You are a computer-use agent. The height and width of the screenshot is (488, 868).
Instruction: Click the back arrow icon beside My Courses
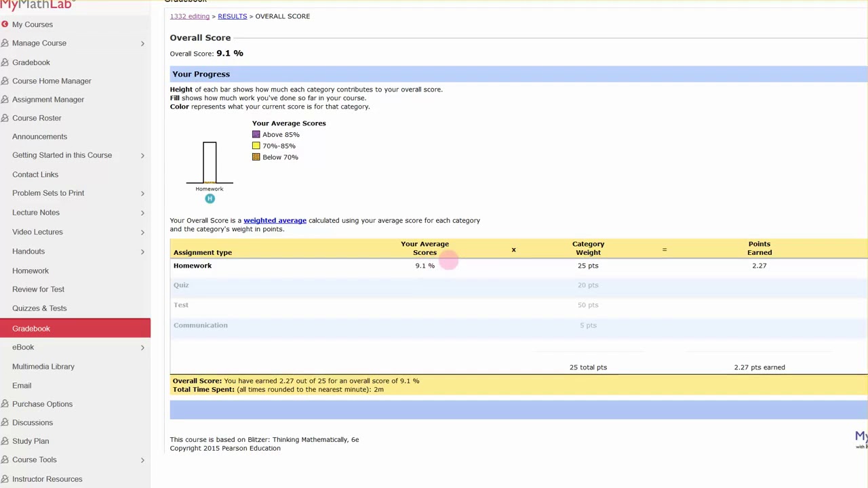coord(5,24)
